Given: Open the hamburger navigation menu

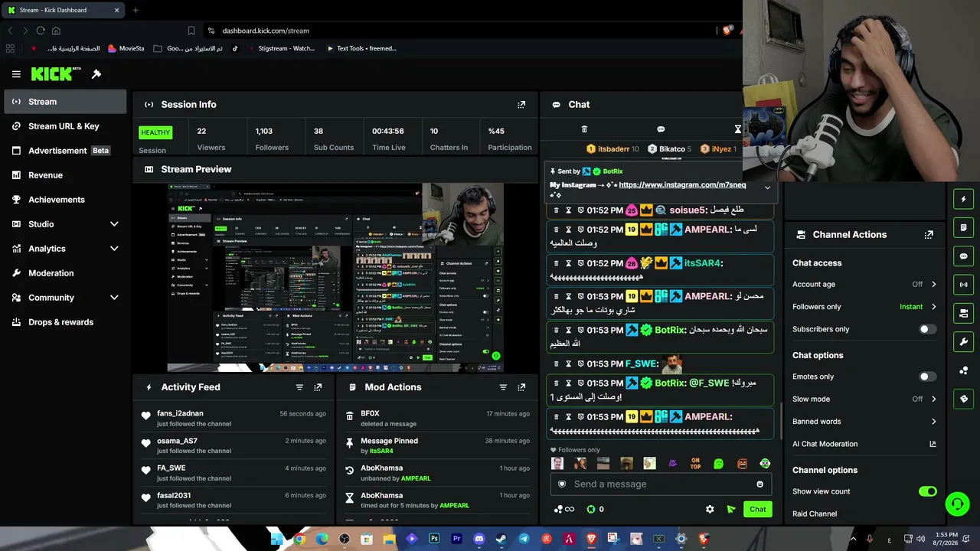Looking at the screenshot, I should click(16, 74).
